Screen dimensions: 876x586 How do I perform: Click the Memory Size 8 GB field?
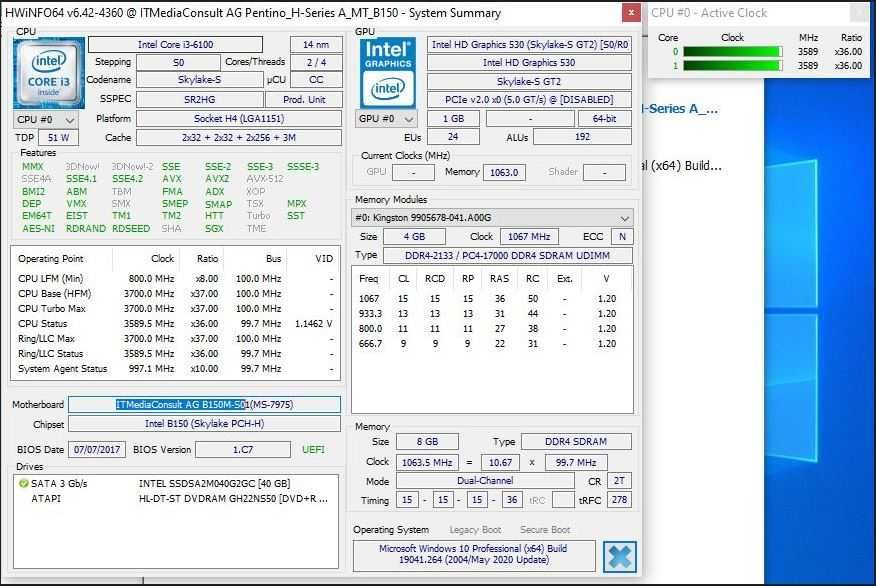(427, 442)
